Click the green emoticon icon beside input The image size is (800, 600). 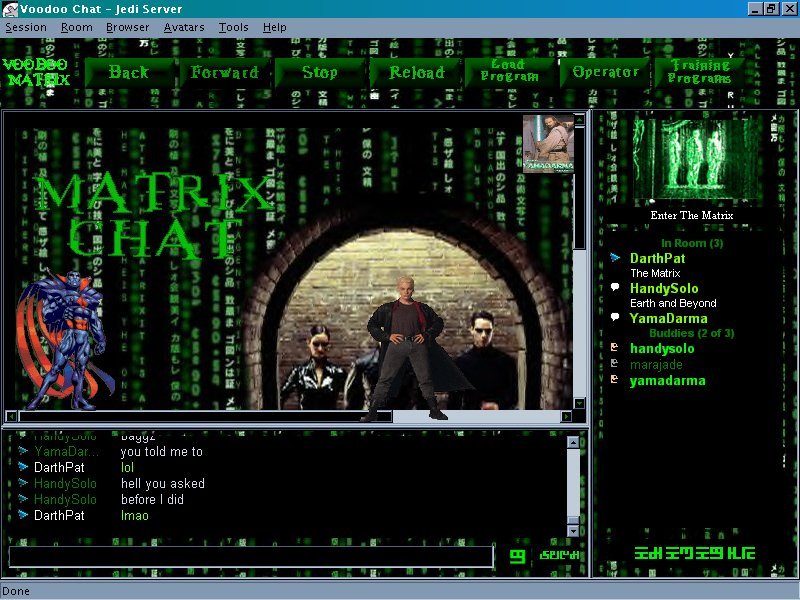click(x=517, y=556)
